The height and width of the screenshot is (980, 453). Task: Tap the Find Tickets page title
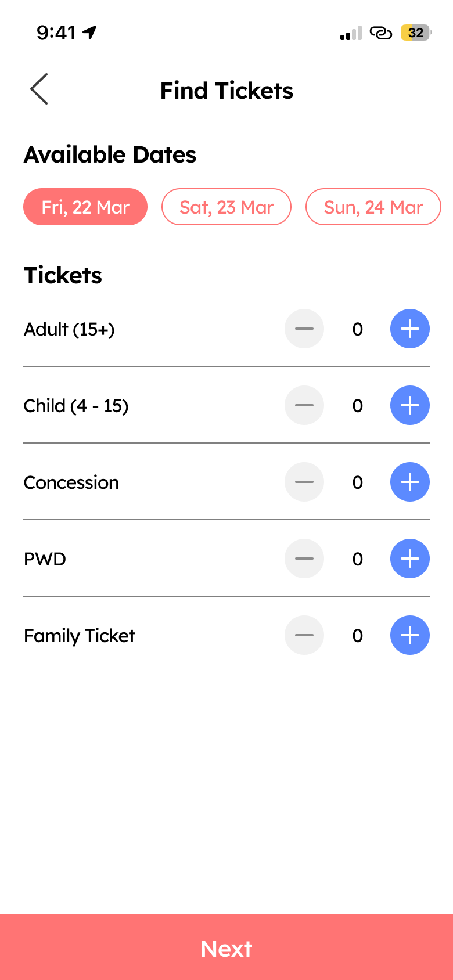click(x=227, y=91)
